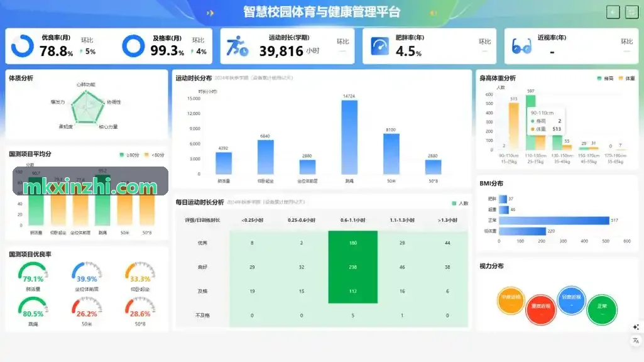Toggle the ≥80分 legend series
Viewport: 644px width, 362px height.
click(x=129, y=155)
